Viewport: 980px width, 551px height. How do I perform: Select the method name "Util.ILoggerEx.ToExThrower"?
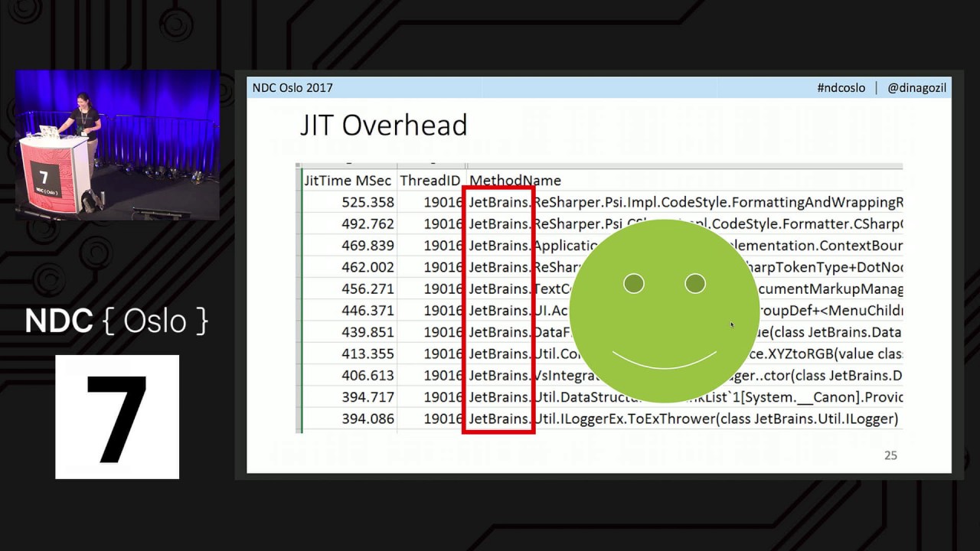(x=683, y=419)
